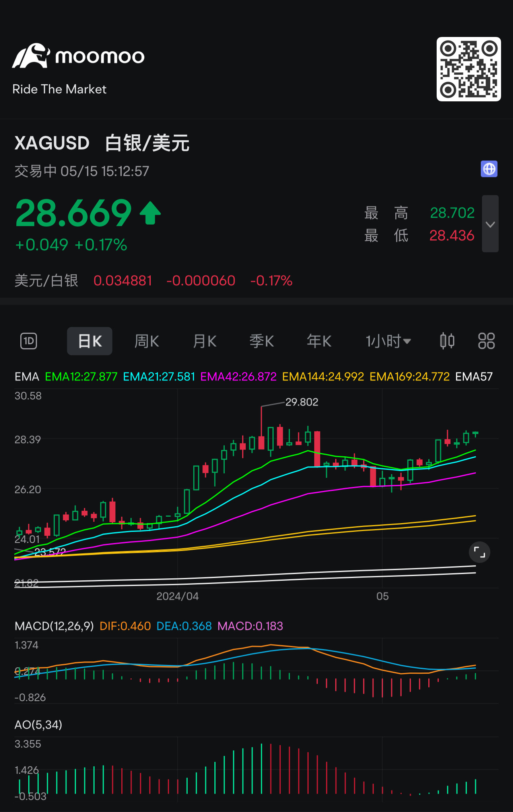Tap the XAGUSD symbol title
513x812 pixels.
(x=52, y=143)
